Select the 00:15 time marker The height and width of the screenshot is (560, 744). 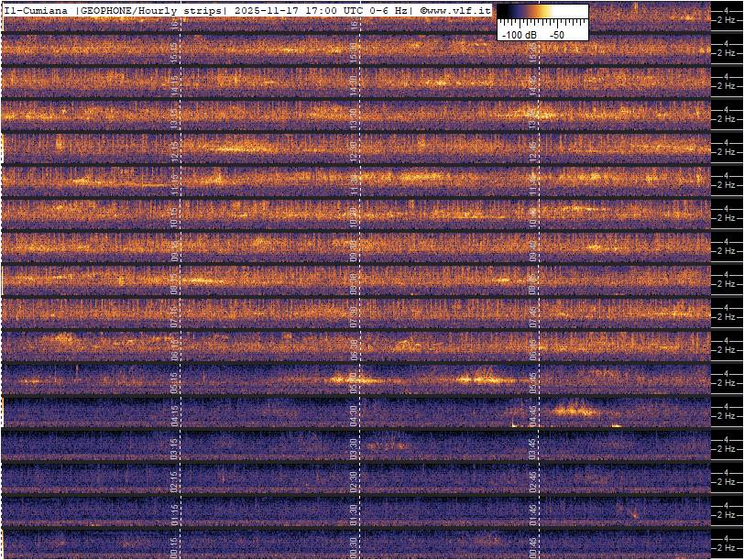[174, 545]
